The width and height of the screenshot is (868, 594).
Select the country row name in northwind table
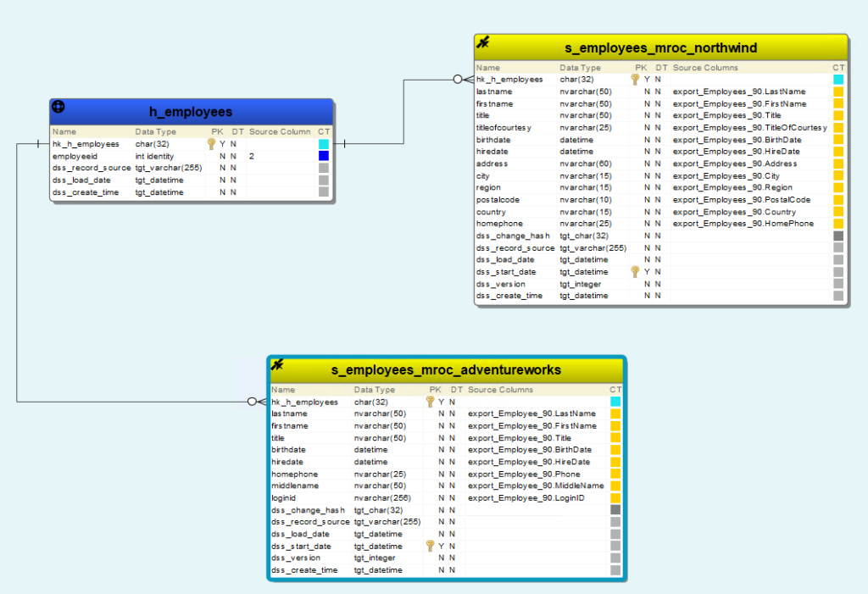click(491, 212)
